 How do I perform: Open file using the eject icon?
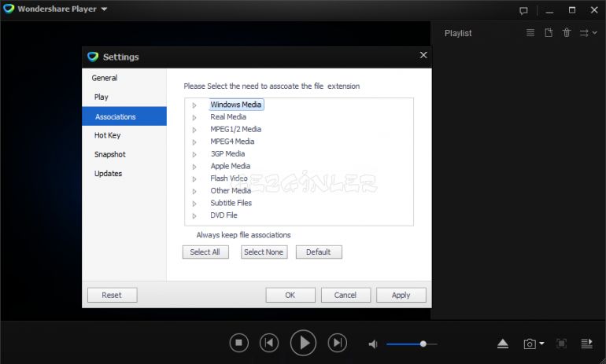pos(503,344)
